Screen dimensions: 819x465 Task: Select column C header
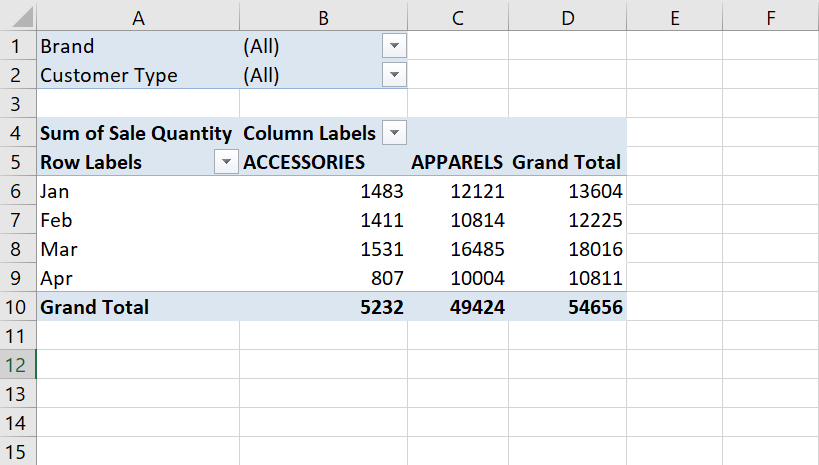click(x=458, y=18)
